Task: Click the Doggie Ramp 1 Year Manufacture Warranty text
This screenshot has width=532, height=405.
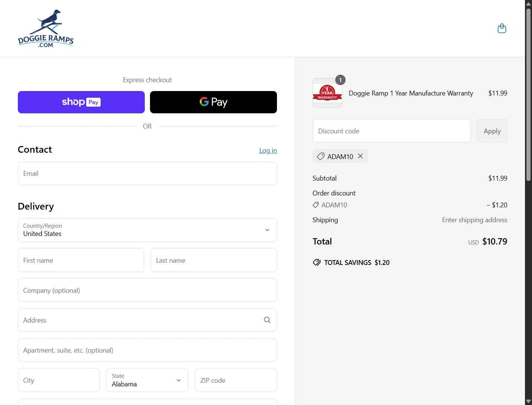Action: [x=411, y=93]
